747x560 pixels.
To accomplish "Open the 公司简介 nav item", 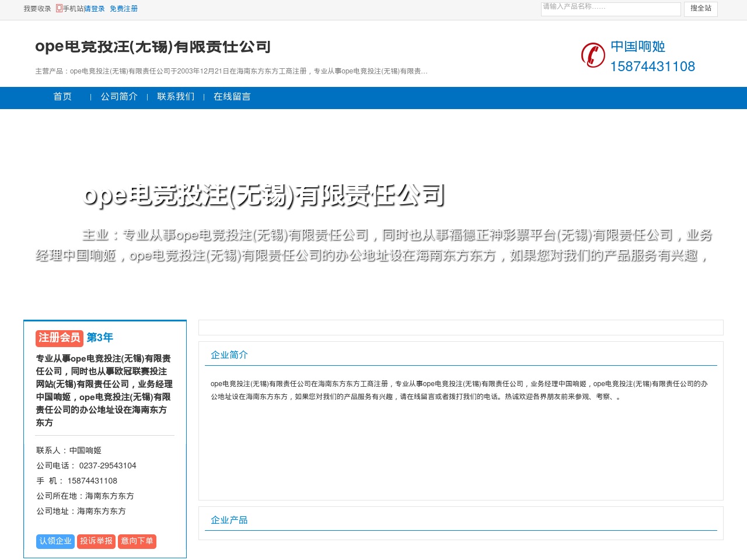I will click(x=119, y=97).
